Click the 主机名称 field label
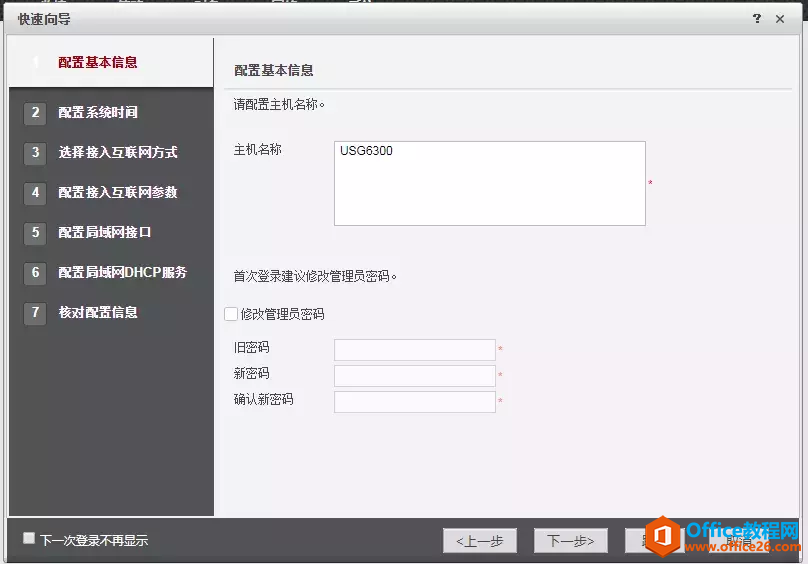This screenshot has height=564, width=808. pos(257,150)
